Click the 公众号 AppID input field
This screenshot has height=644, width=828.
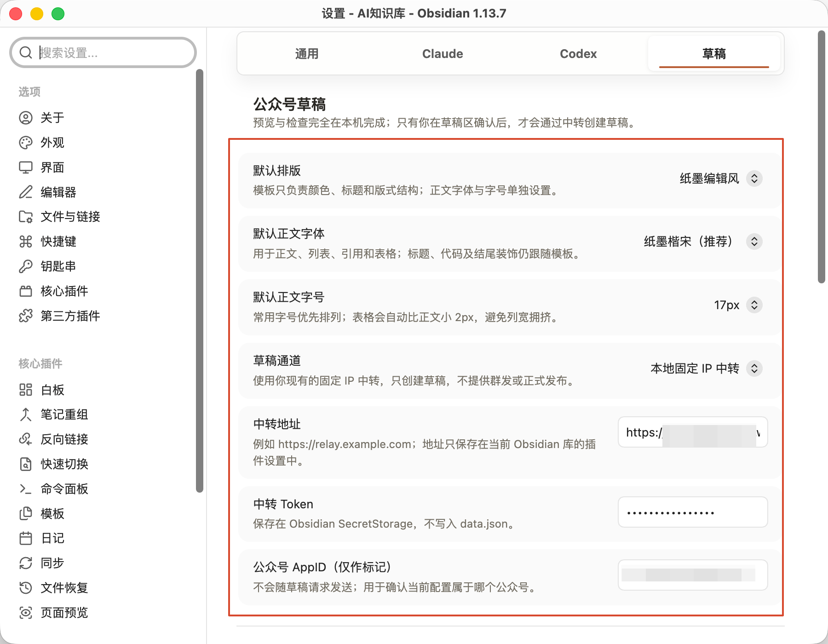click(x=693, y=575)
